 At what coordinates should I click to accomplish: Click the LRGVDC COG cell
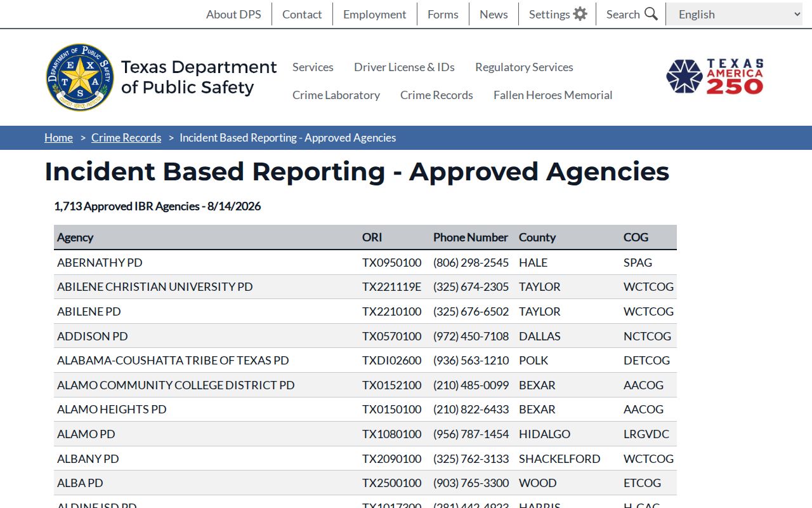point(646,434)
